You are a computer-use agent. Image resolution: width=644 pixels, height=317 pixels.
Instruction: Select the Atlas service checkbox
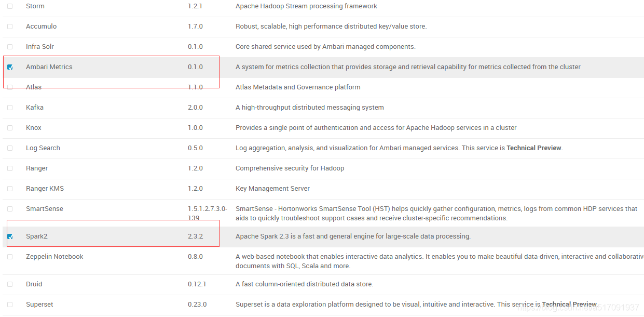click(10, 87)
